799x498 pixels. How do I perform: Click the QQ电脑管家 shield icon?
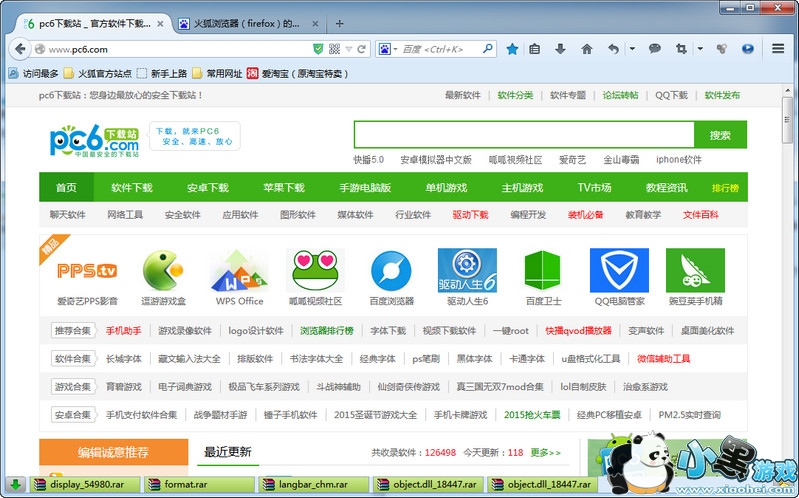pyautogui.click(x=619, y=271)
